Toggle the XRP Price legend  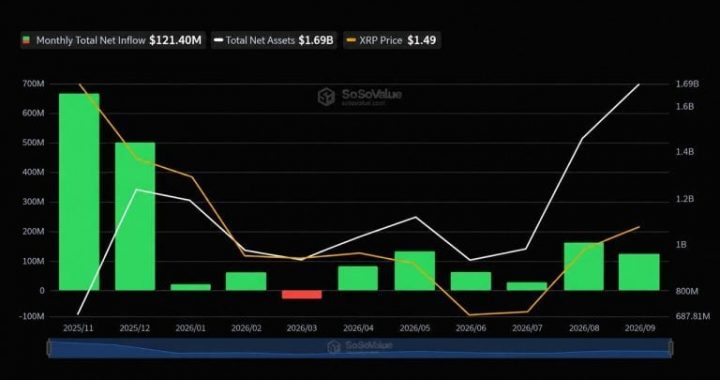click(x=392, y=40)
